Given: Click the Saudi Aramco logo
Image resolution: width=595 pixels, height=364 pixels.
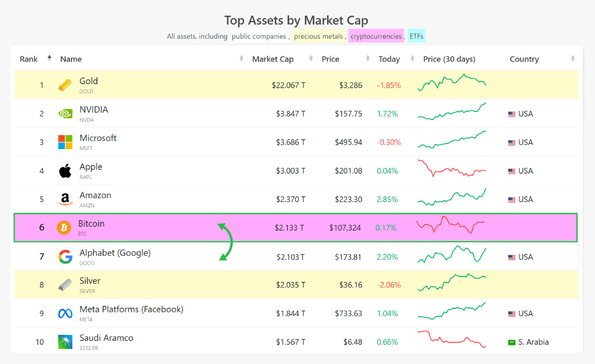Looking at the screenshot, I should tap(65, 341).
